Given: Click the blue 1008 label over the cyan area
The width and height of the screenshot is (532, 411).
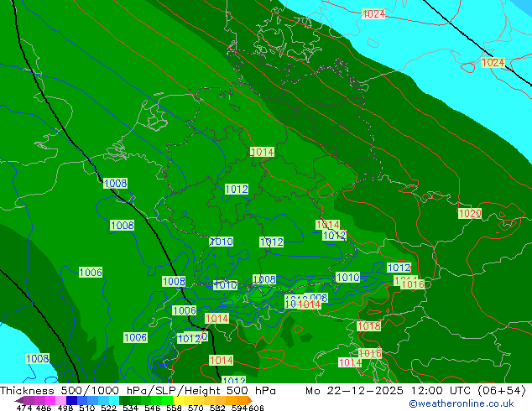Looking at the screenshot, I should [37, 358].
